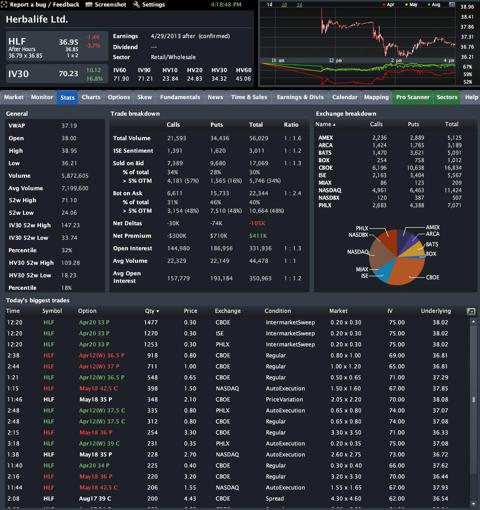Open the News tab
Screen dimensions: 480x510
click(x=215, y=97)
